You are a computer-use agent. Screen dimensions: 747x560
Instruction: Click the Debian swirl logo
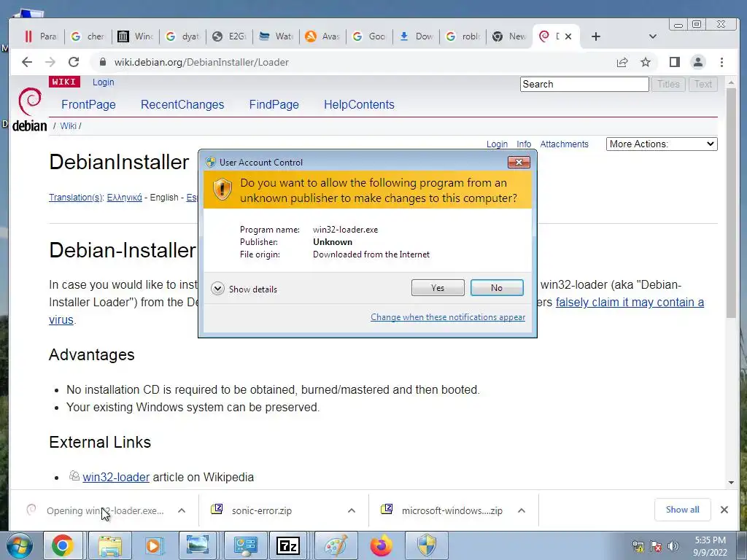pos(29,103)
